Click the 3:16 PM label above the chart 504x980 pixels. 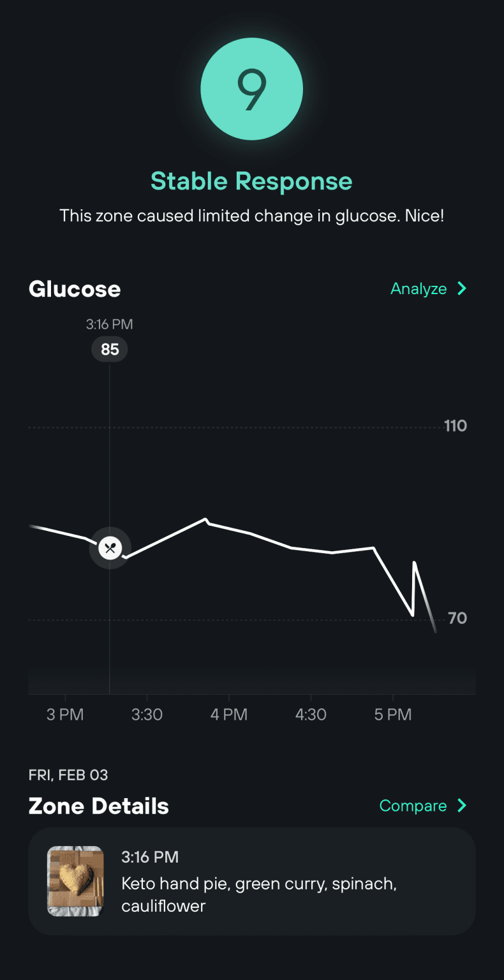tap(110, 324)
